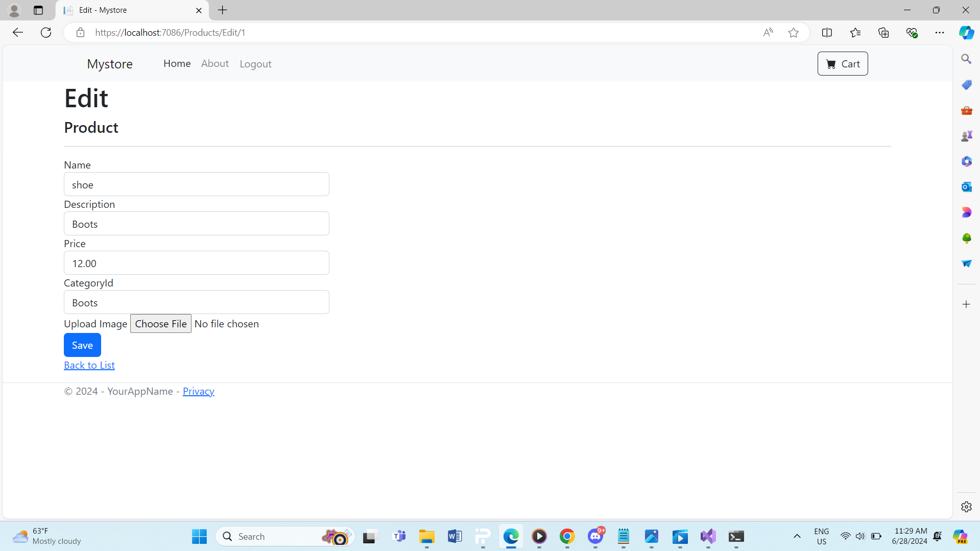Close the Edit - Mystore tab
The image size is (980, 551).
[x=199, y=10]
